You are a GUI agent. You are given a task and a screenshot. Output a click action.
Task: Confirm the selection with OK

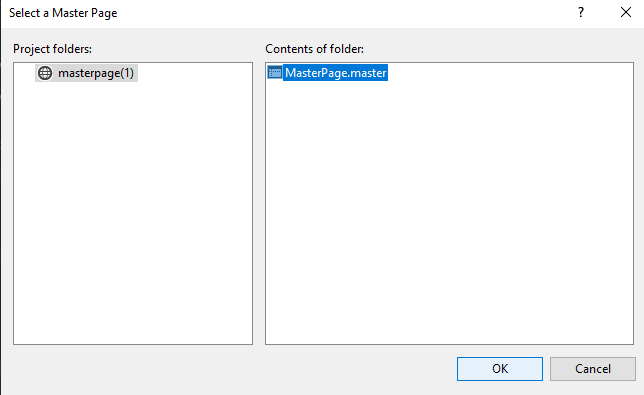point(499,369)
